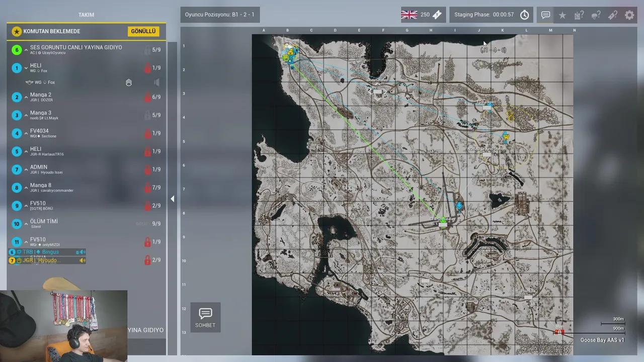Image resolution: width=644 pixels, height=362 pixels.
Task: Expand the ADMIN squad chevron
Action: [x=26, y=169]
